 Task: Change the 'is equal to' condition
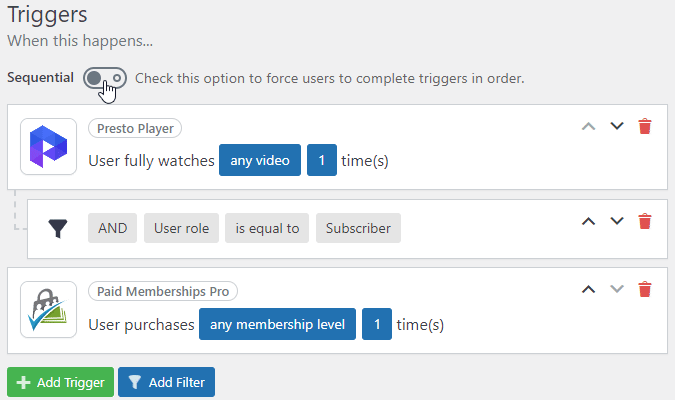tap(267, 228)
